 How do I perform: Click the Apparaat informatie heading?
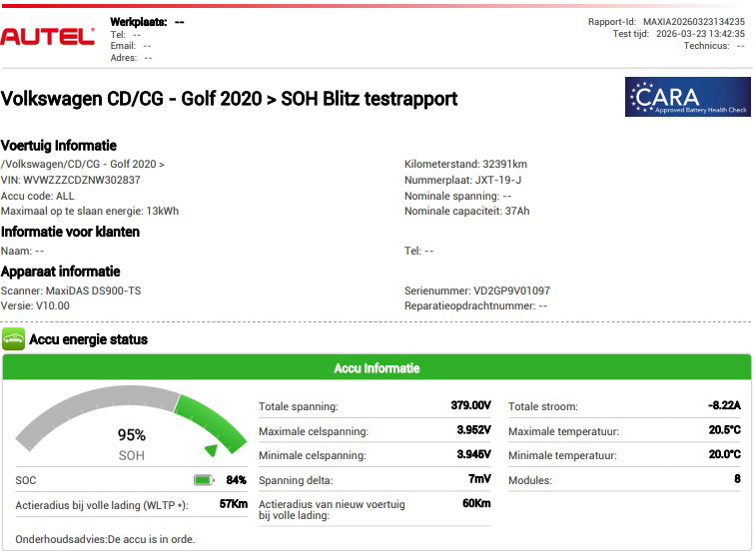61,272
